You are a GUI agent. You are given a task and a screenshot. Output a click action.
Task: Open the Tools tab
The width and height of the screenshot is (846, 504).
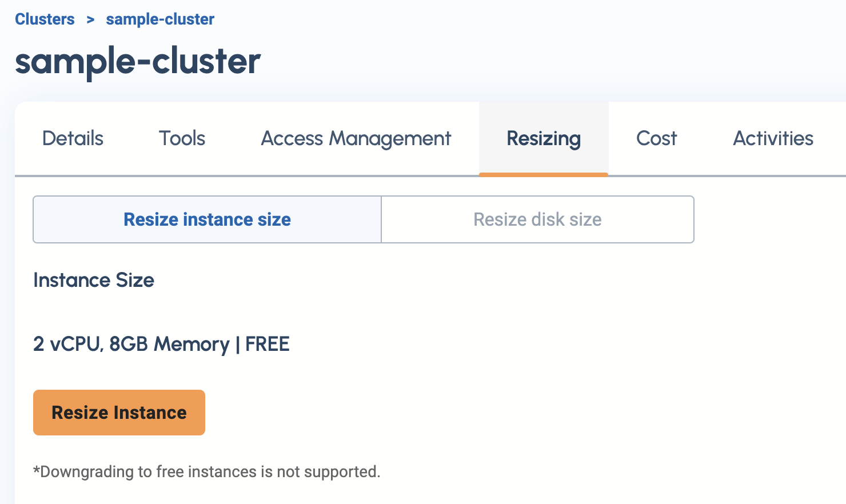pos(181,138)
